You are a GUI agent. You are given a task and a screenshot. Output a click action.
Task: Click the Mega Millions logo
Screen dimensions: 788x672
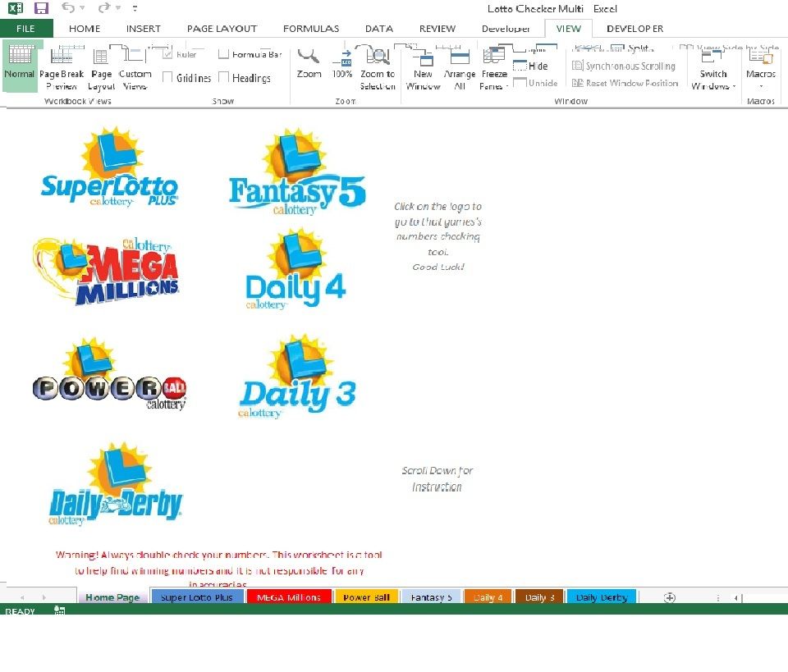pyautogui.click(x=106, y=272)
